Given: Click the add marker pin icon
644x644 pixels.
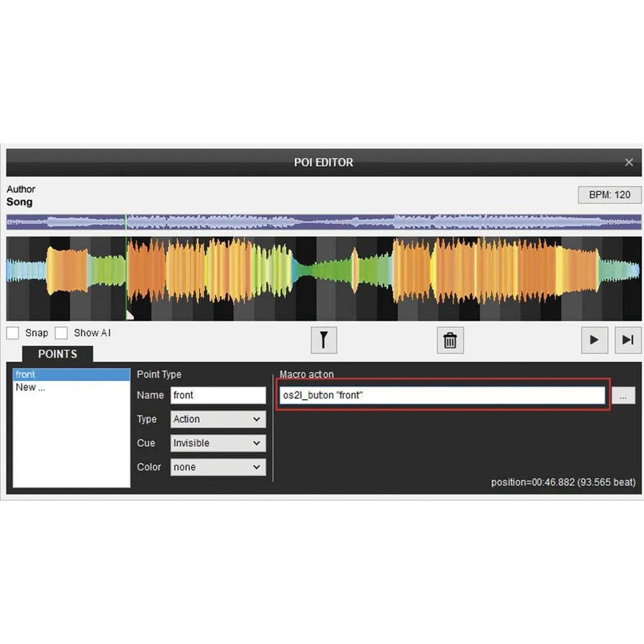Looking at the screenshot, I should pos(324,340).
